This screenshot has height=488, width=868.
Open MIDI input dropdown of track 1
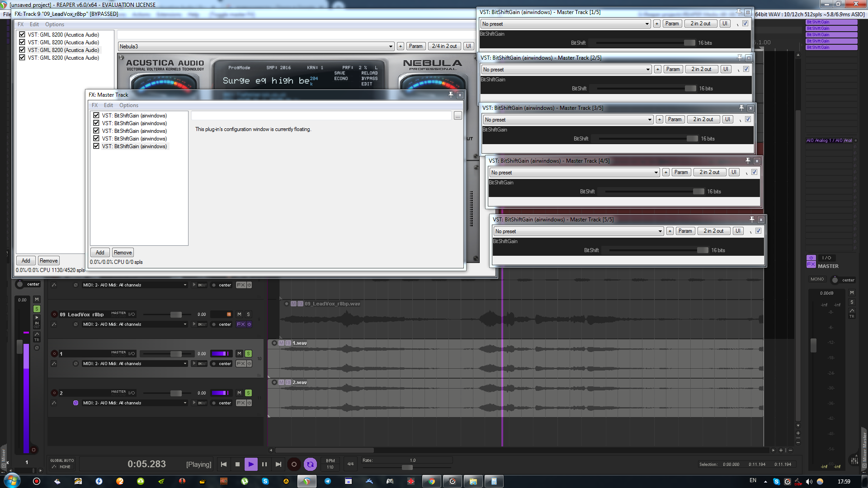(x=134, y=364)
